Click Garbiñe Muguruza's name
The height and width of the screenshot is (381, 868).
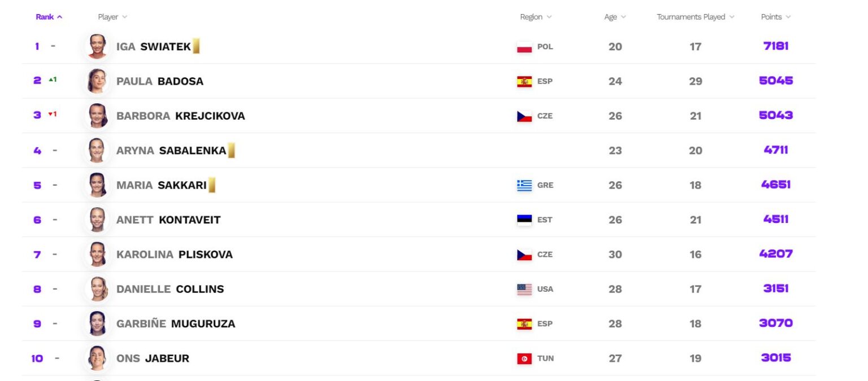(x=175, y=323)
